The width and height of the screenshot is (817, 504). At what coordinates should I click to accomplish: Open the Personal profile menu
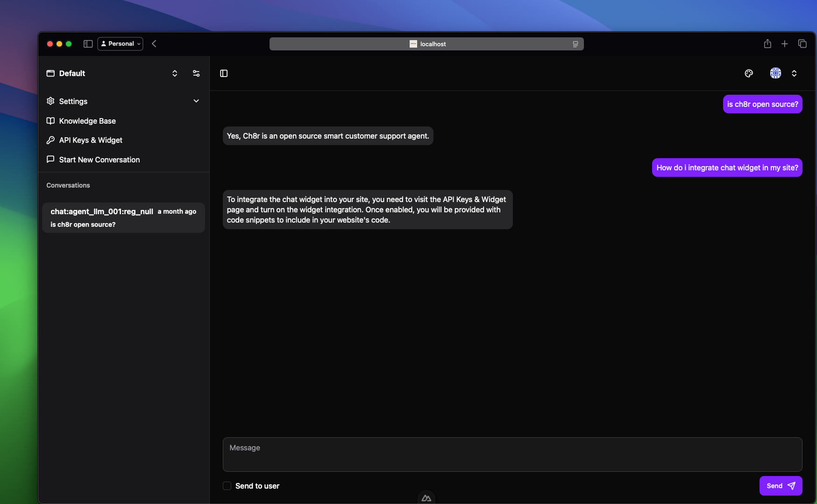[x=120, y=43]
